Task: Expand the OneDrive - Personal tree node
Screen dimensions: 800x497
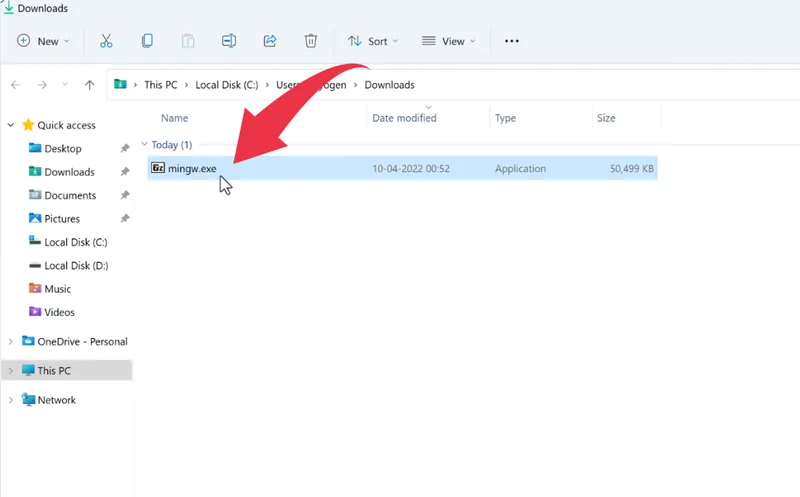Action: coord(11,342)
